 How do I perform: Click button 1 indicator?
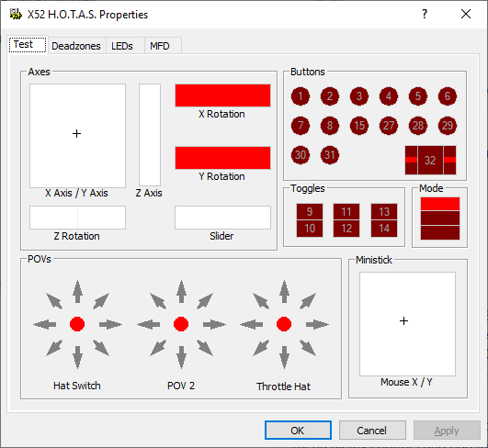(x=301, y=96)
